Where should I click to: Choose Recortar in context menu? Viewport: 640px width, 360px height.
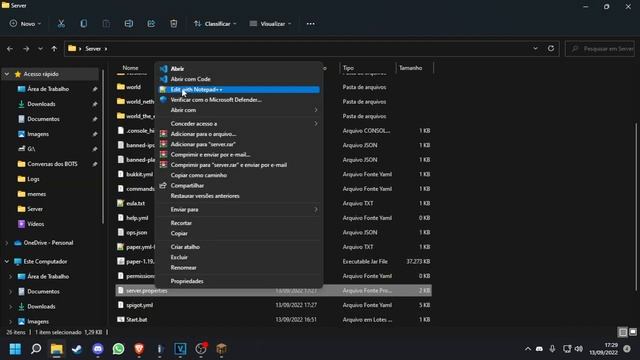pos(239,223)
